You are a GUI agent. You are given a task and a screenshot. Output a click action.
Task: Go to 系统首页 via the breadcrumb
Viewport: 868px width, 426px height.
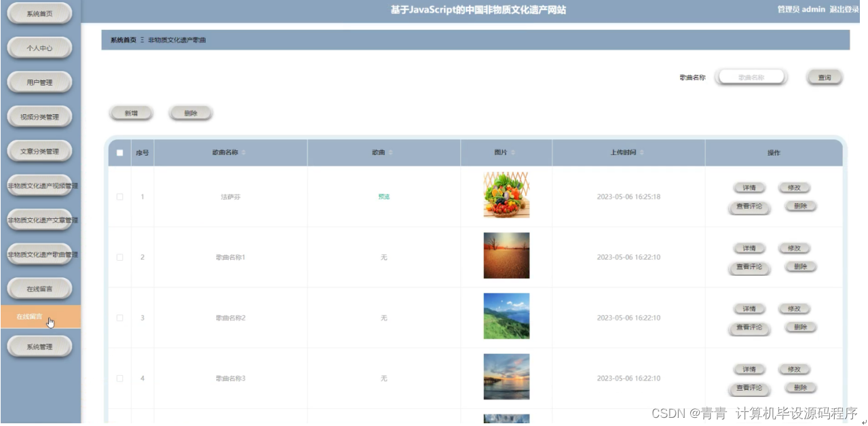(124, 40)
